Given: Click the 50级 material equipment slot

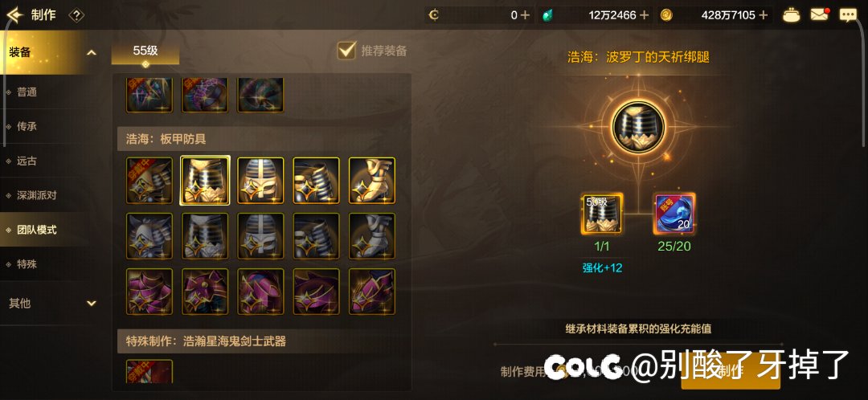Looking at the screenshot, I should [x=602, y=214].
